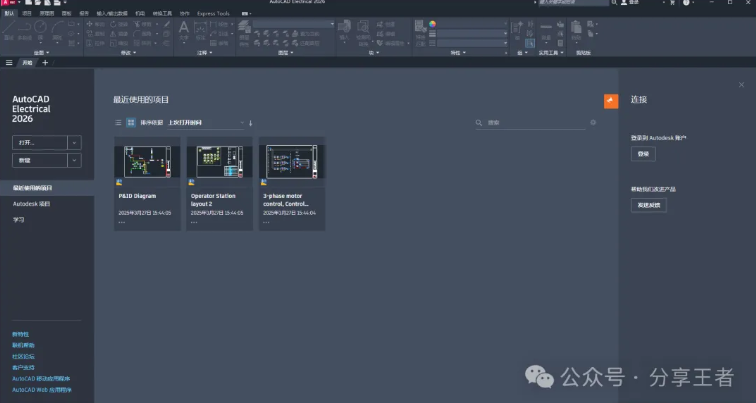Click the Dimension tool in annotation panel
Image resolution: width=756 pixels, height=403 pixels.
200,30
